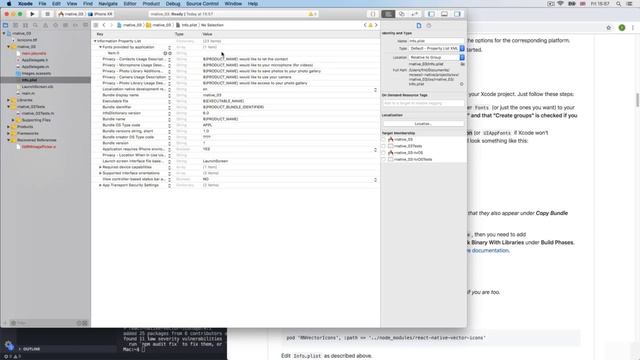Screen dimensions: 640x360
Task: Open the Symbol navigator icon
Action: [x=25, y=25]
